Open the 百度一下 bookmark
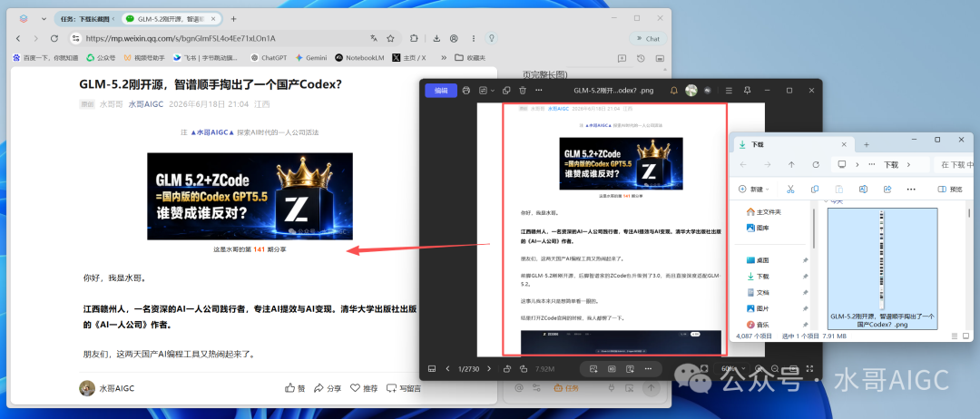The height and width of the screenshot is (419, 980). pos(45,57)
